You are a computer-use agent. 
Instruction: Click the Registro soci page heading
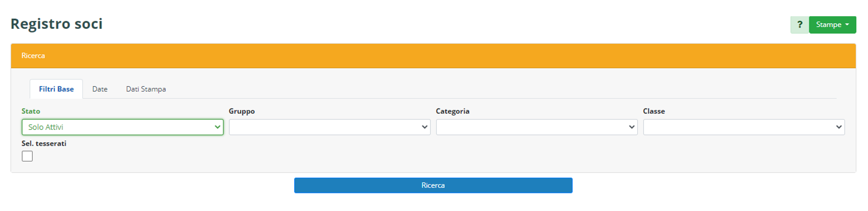click(x=57, y=24)
